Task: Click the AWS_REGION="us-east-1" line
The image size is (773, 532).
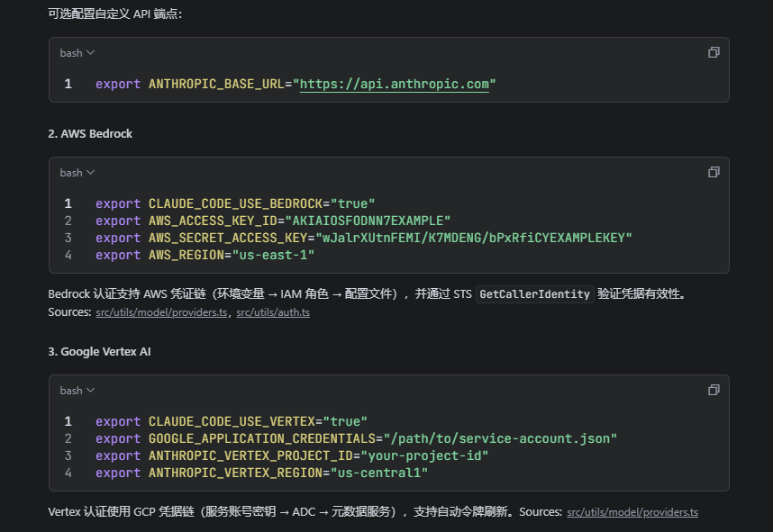Action: (205, 255)
